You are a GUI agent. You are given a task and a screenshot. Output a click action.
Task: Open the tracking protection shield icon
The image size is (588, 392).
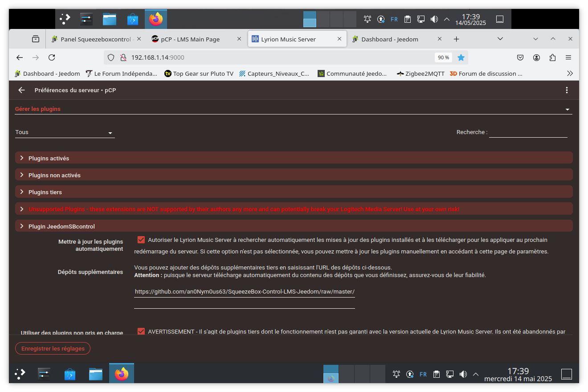click(x=111, y=57)
